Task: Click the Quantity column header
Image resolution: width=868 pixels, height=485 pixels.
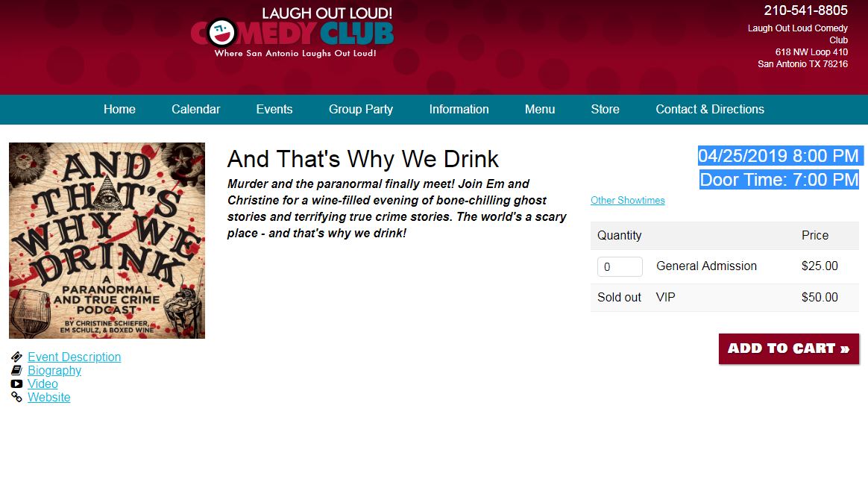Action: [620, 235]
